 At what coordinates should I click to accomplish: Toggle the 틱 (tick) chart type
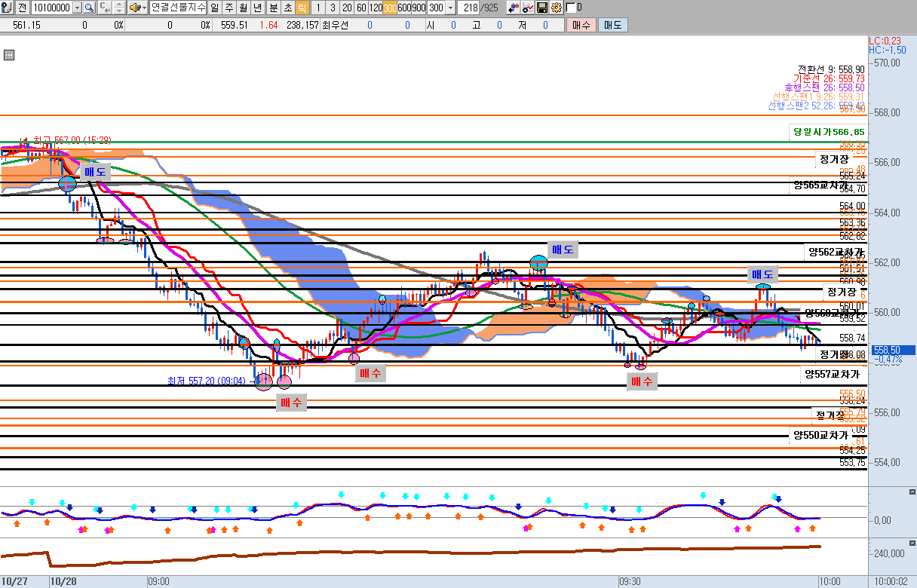[302, 8]
